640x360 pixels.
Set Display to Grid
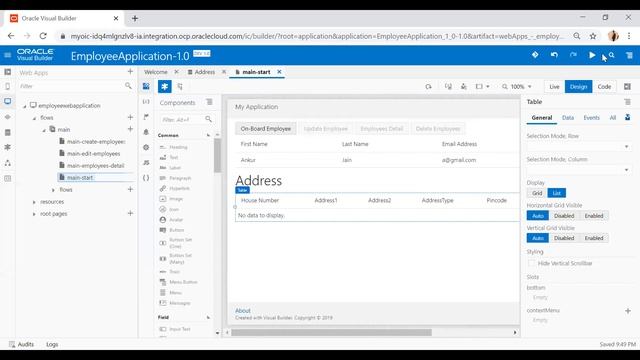537,193
